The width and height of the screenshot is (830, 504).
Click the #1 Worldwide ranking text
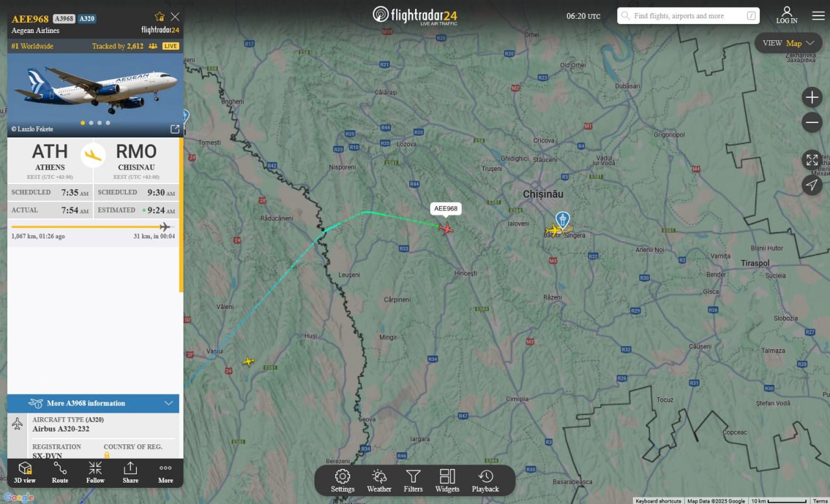[32, 46]
